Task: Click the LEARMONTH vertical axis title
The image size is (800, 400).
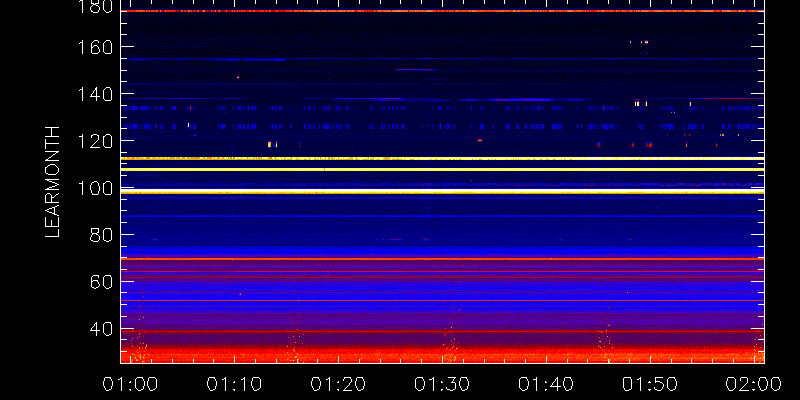Action: pyautogui.click(x=53, y=182)
